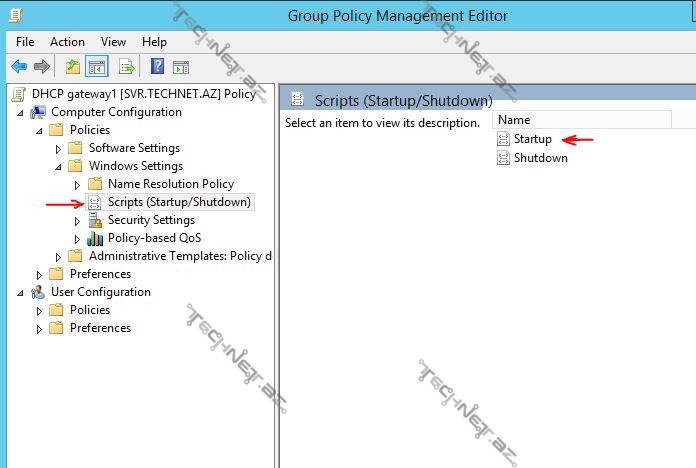
Task: Expand the Name Resolution Policy node
Action: (78, 184)
